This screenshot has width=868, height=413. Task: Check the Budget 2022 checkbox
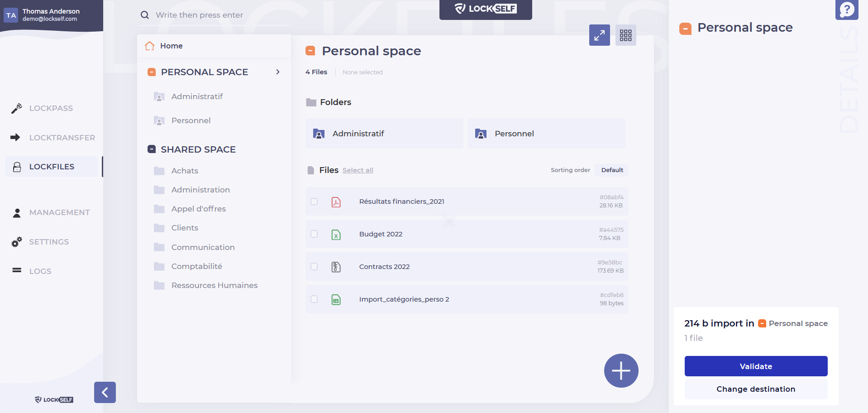click(x=314, y=234)
